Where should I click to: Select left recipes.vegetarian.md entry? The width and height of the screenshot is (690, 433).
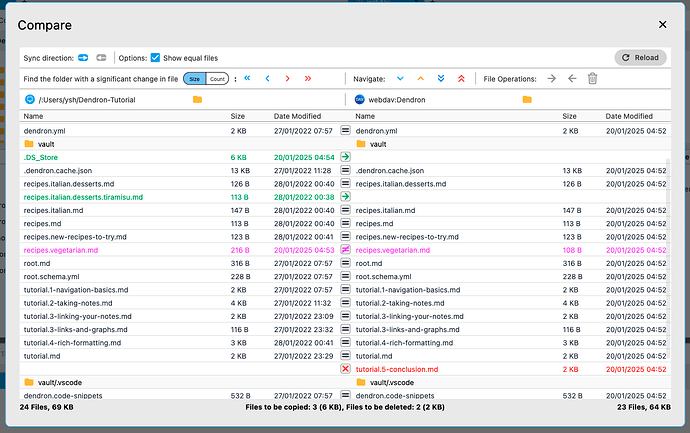point(61,250)
